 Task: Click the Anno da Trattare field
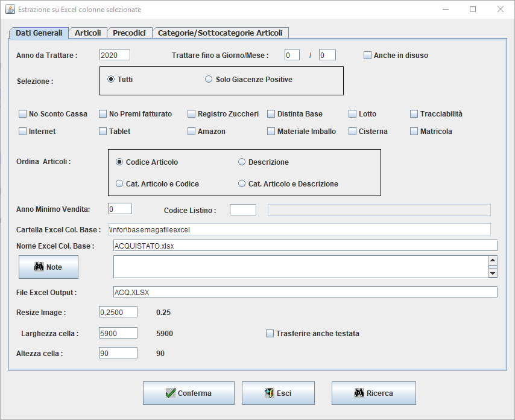click(115, 55)
